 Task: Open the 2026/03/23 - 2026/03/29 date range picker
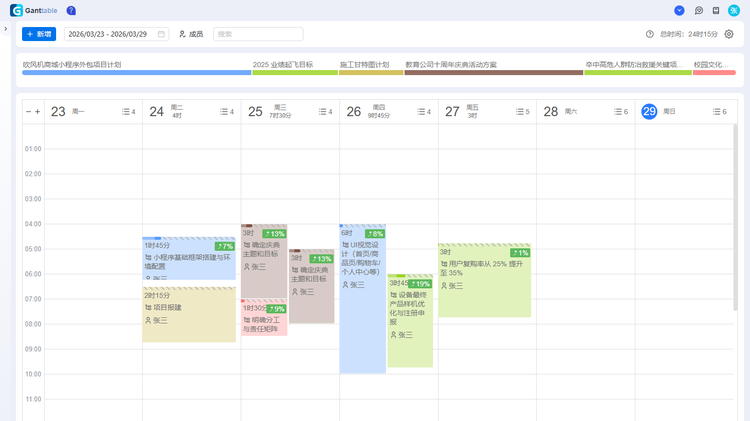coord(108,34)
